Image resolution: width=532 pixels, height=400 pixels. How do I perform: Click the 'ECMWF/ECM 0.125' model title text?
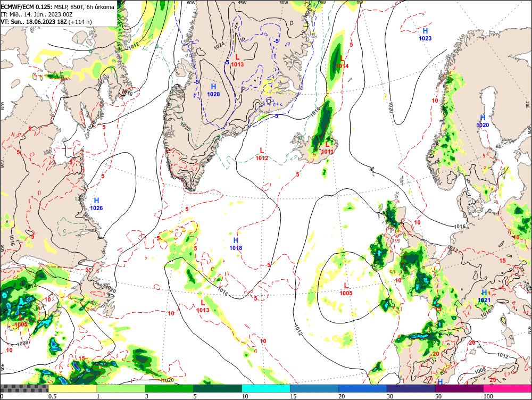pos(27,7)
